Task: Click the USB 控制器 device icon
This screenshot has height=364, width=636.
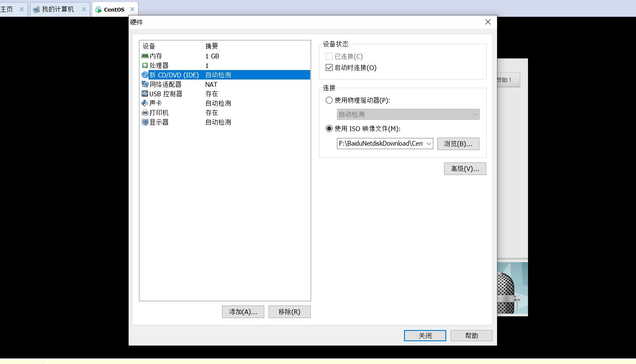Action: pos(145,94)
